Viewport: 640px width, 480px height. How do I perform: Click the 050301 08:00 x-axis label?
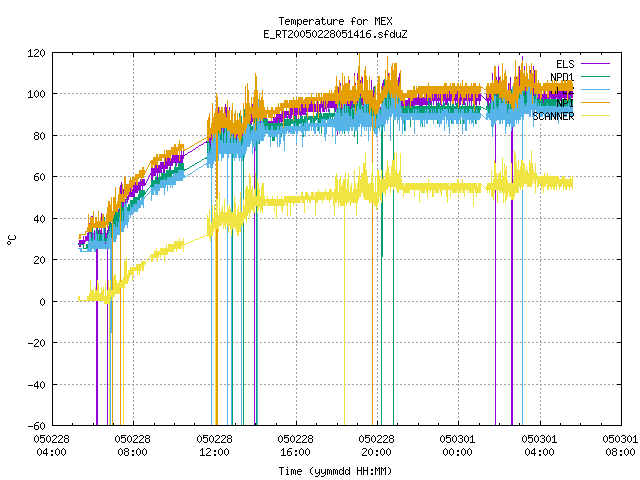[620, 446]
